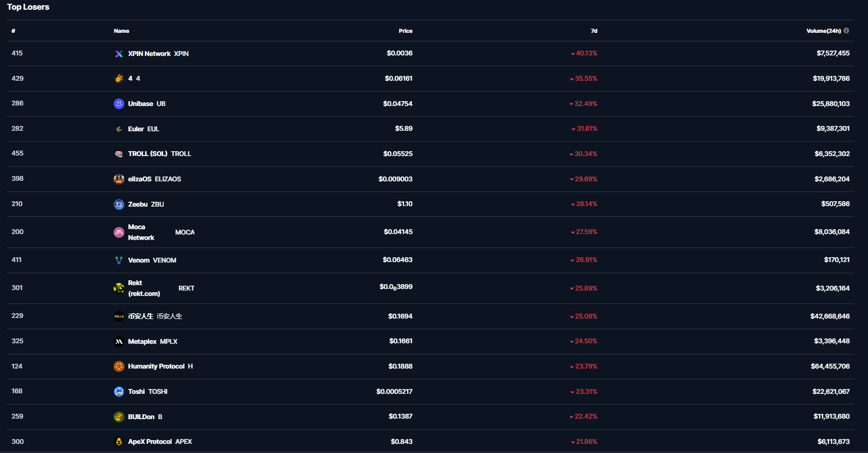This screenshot has width=868, height=453.
Task: Sort losers by 7d column header
Action: pyautogui.click(x=594, y=31)
